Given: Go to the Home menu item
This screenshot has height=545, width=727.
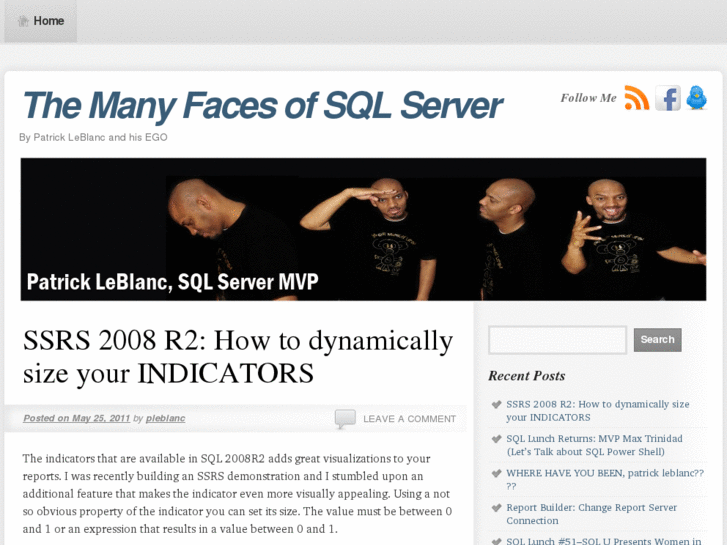Looking at the screenshot, I should point(41,21).
